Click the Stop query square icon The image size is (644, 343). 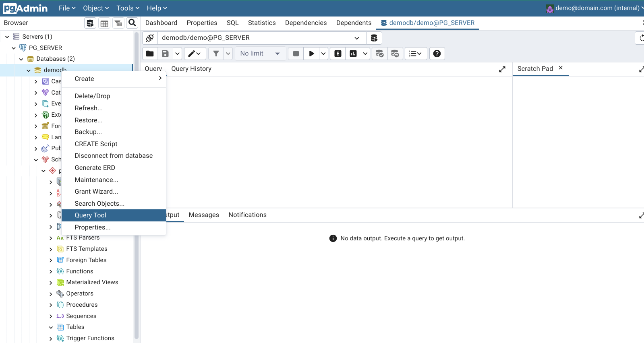tap(296, 54)
